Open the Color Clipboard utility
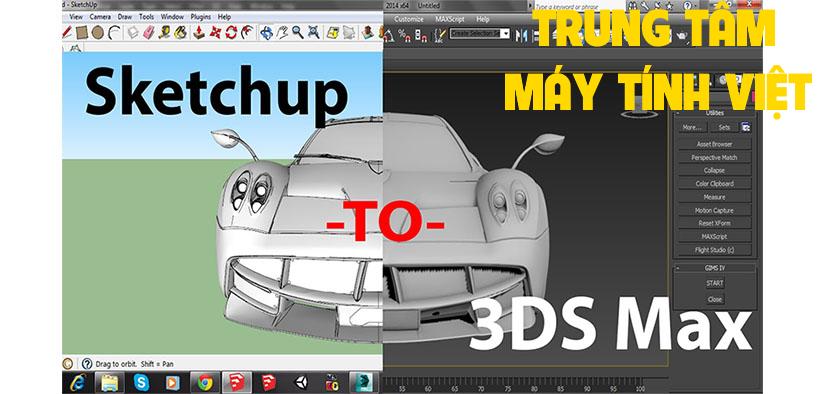Screen dimensions: 825x394 click(714, 184)
